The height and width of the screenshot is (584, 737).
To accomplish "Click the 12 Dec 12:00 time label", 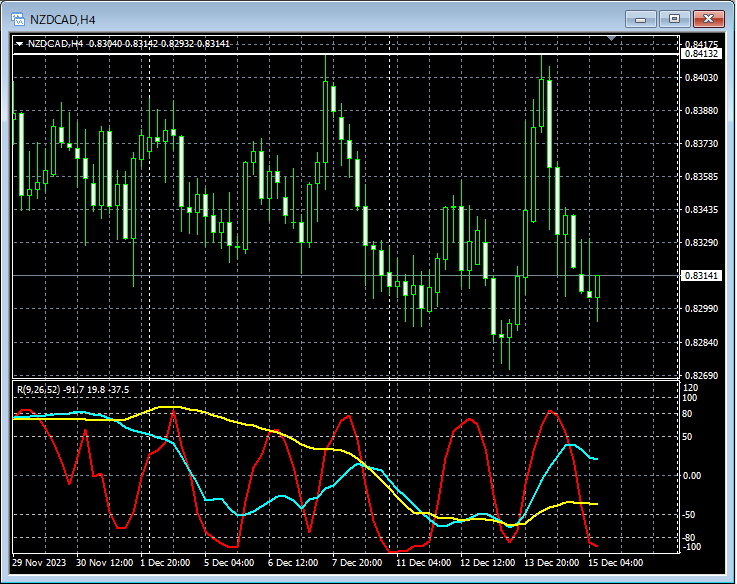I will coord(487,563).
